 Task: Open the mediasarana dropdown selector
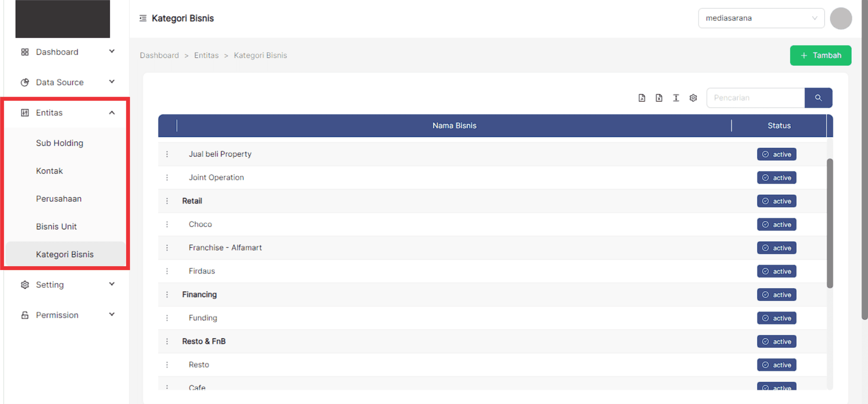coord(761,18)
